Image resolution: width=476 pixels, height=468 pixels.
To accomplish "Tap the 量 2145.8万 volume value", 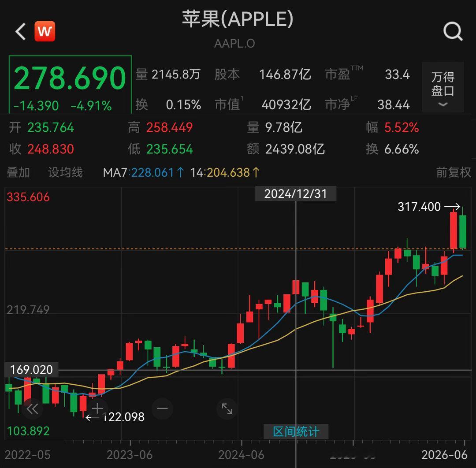I will [168, 74].
